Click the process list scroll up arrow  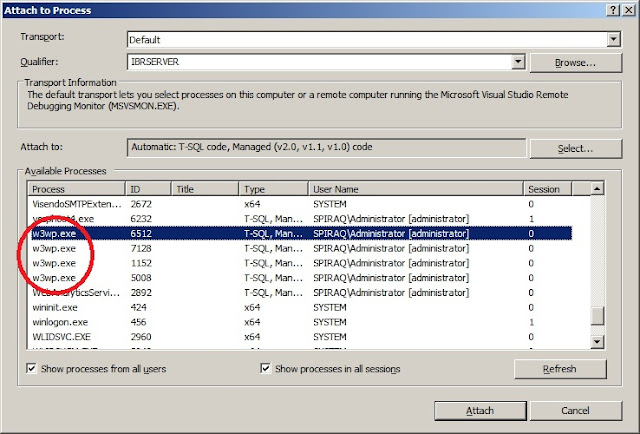click(x=597, y=189)
